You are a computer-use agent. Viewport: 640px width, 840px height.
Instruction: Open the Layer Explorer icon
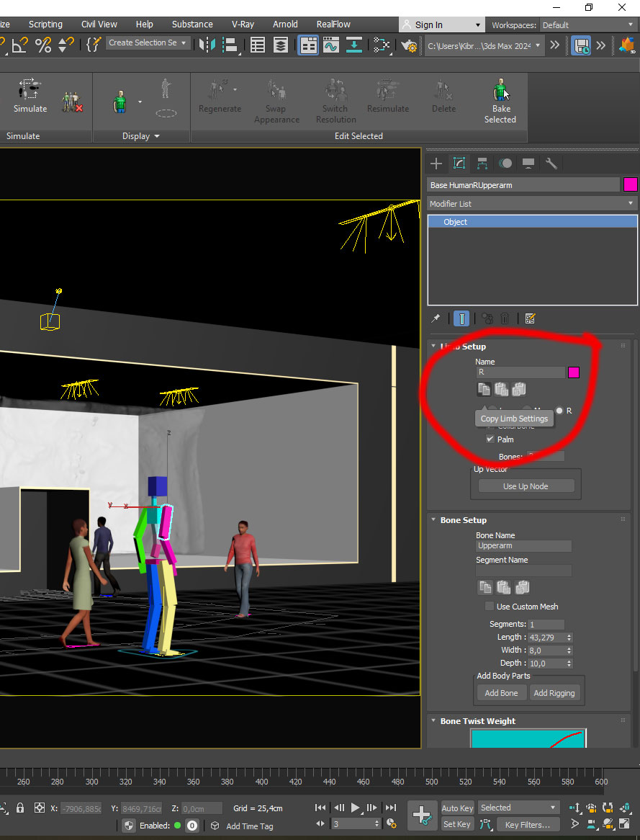pyautogui.click(x=281, y=45)
